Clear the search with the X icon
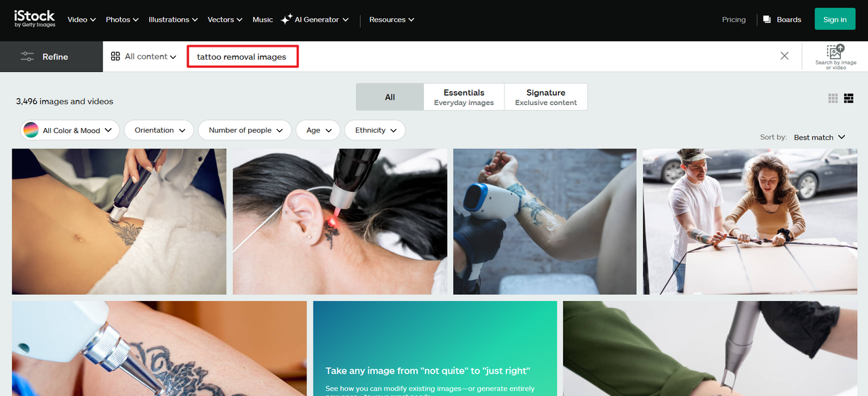Viewport: 868px width, 396px height. [x=785, y=56]
